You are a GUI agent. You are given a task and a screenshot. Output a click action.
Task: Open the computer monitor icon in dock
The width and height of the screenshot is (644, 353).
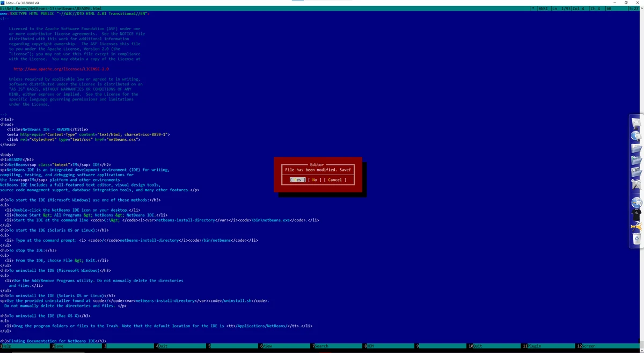coord(636,124)
